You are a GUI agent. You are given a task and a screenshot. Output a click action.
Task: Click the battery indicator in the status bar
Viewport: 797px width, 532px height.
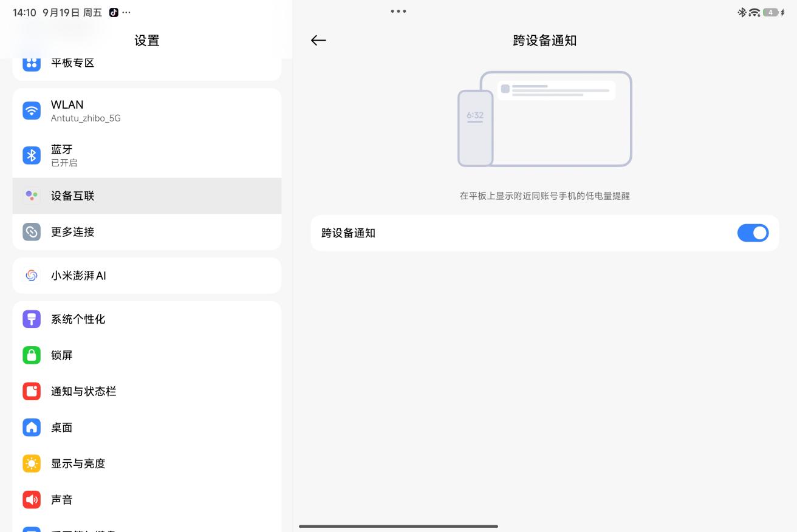(x=770, y=12)
